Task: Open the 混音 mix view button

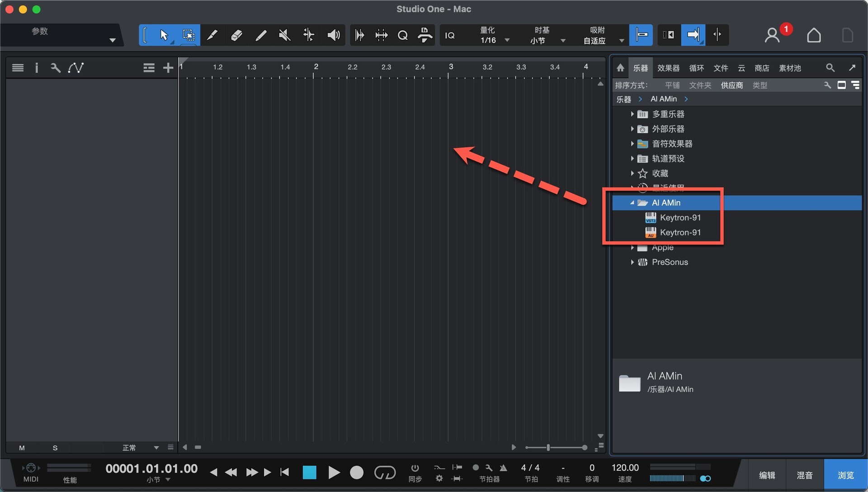Action: tap(804, 475)
